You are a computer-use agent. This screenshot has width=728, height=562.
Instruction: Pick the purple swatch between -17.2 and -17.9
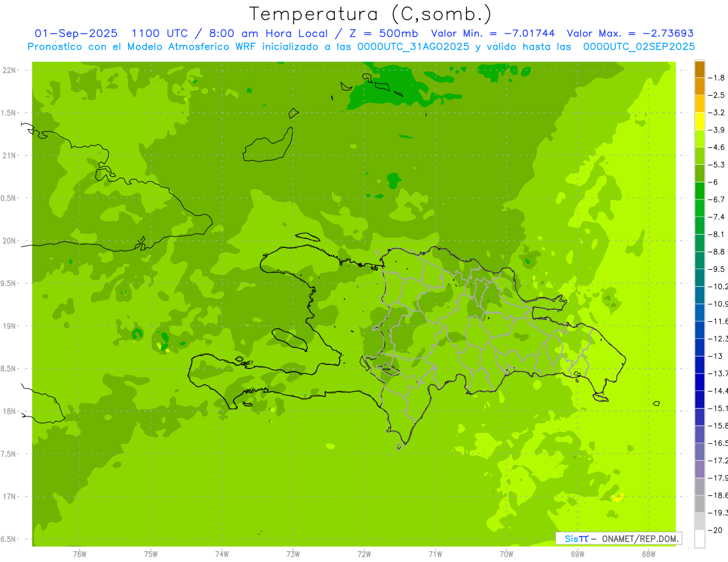699,469
